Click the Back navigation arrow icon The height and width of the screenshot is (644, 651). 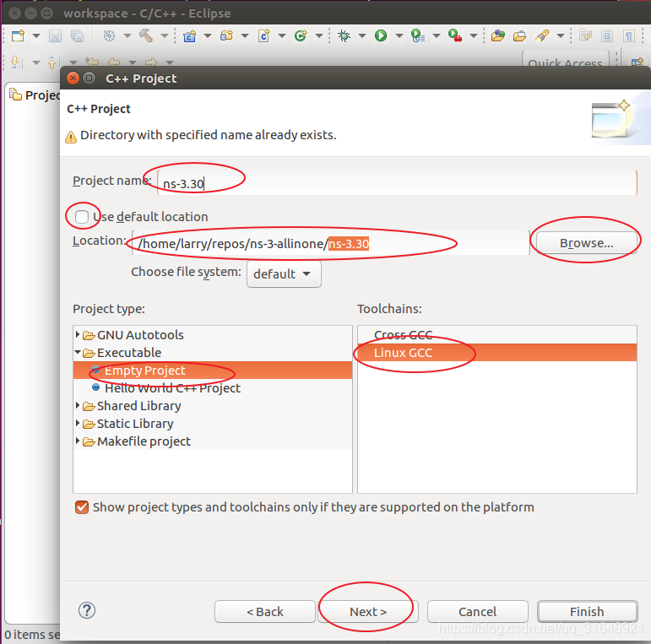(114, 62)
